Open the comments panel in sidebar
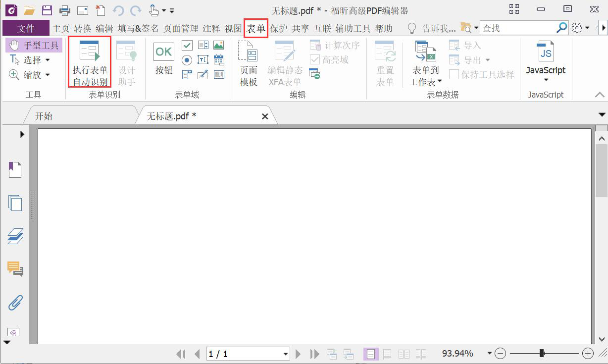The width and height of the screenshot is (608, 364). click(15, 269)
